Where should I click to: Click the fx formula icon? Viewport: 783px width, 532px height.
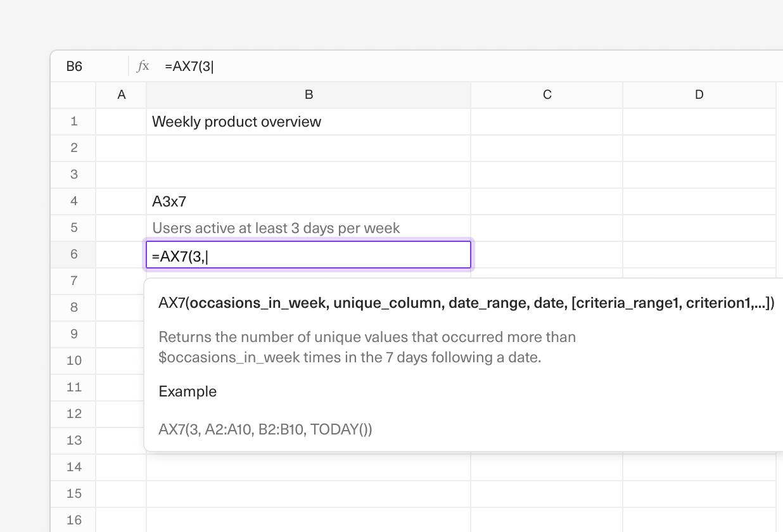[x=143, y=66]
